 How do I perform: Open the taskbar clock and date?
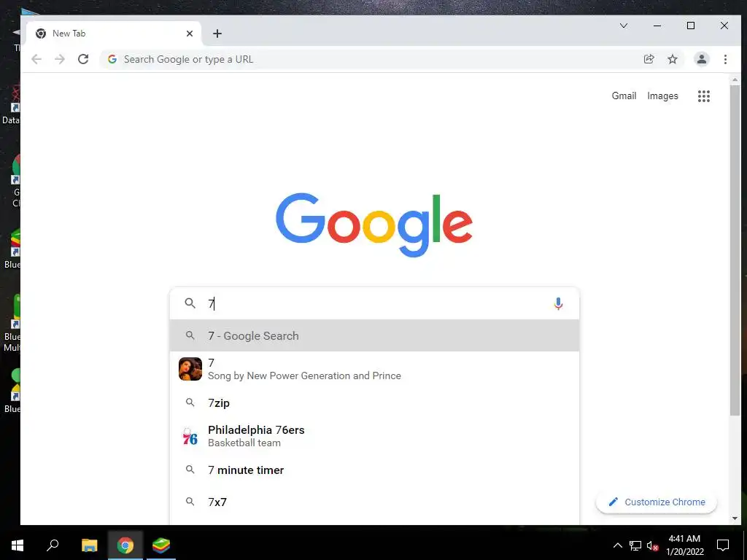684,545
